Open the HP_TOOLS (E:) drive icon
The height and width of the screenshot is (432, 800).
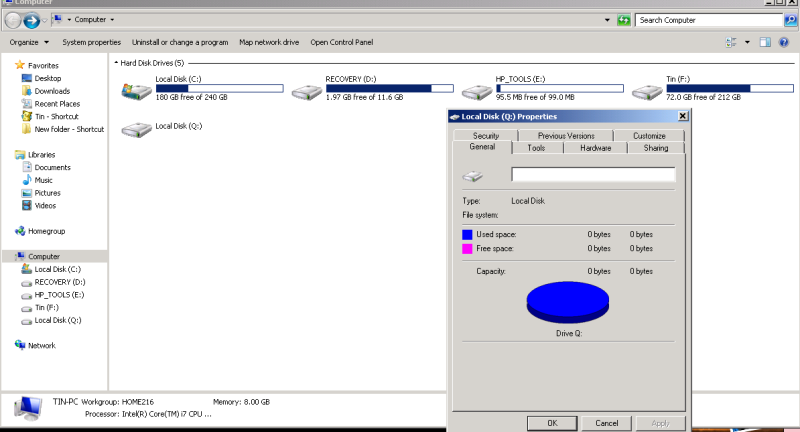point(477,92)
